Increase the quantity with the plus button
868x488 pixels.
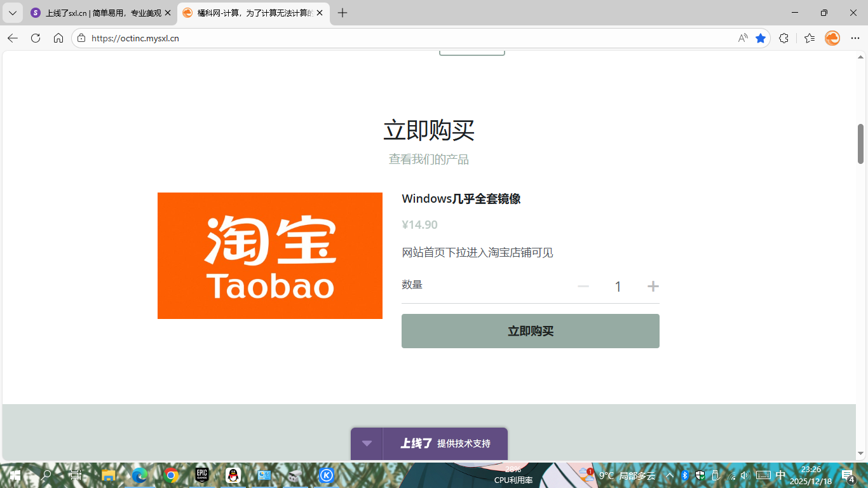(x=653, y=287)
